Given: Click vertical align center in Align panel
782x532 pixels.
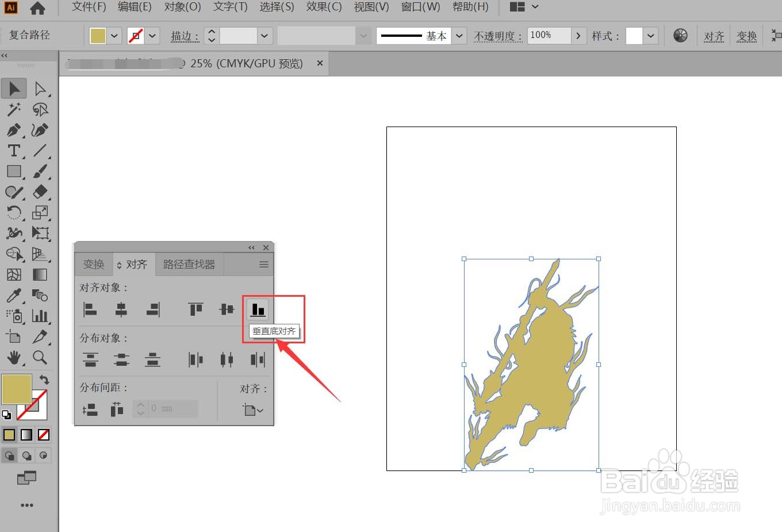Looking at the screenshot, I should pos(227,310).
